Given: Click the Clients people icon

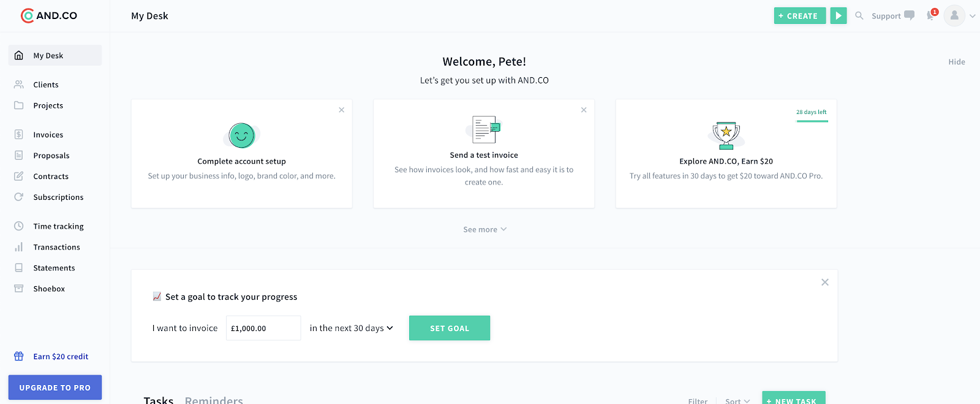Looking at the screenshot, I should (x=19, y=85).
